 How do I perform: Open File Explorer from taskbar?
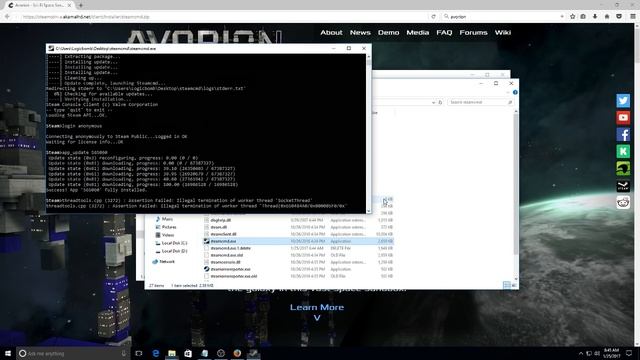172,353
